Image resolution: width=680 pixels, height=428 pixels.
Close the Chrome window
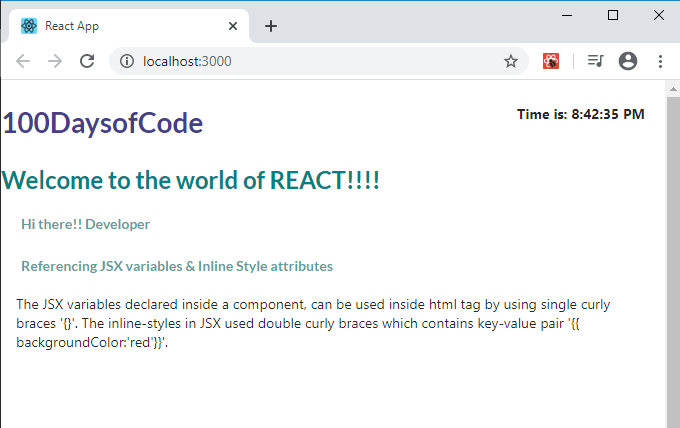click(659, 15)
